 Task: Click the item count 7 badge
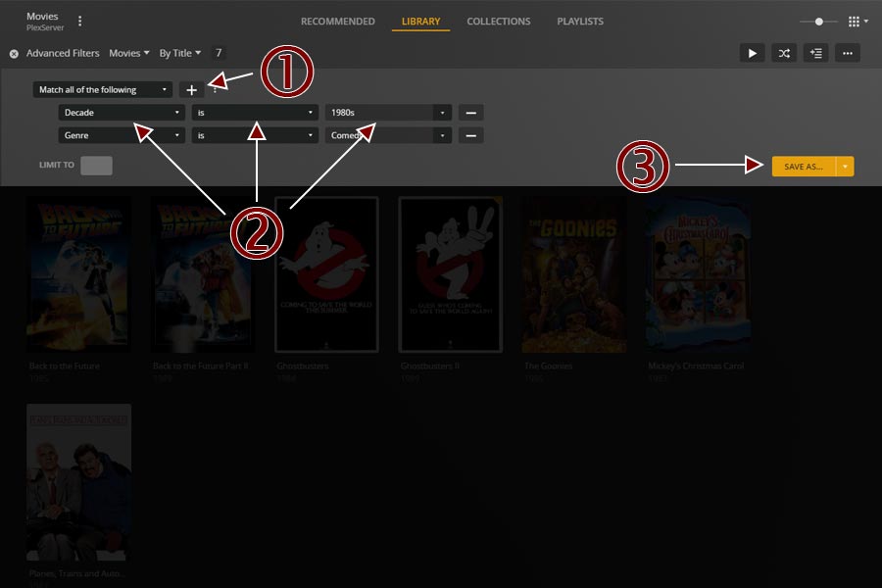click(219, 53)
